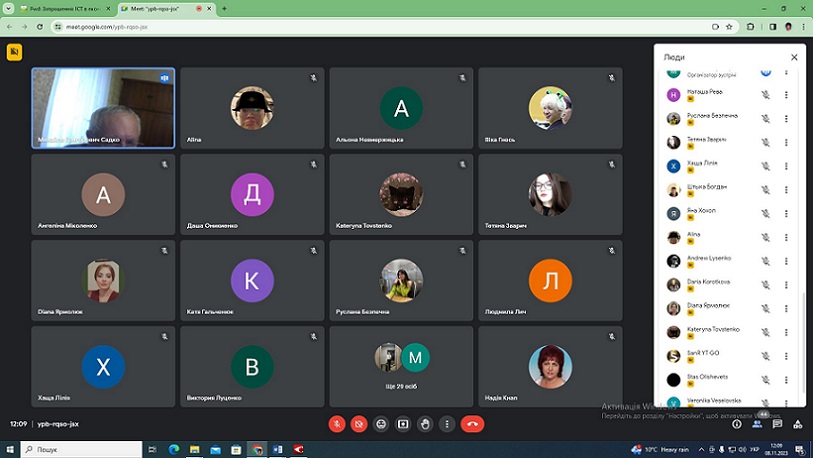Toggle the camera off button
The height and width of the screenshot is (458, 813).
(x=359, y=424)
